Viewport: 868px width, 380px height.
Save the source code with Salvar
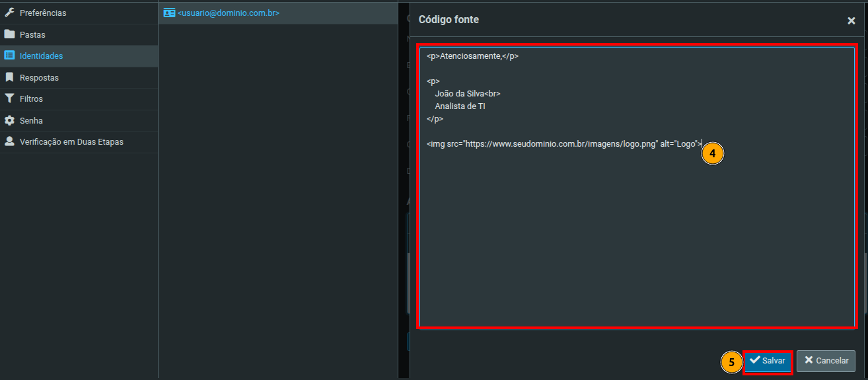(768, 361)
